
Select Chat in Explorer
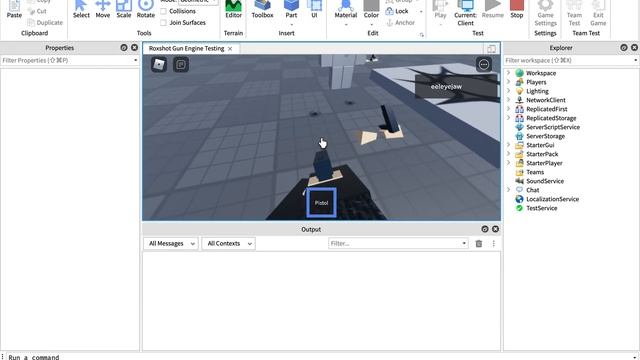tap(532, 190)
